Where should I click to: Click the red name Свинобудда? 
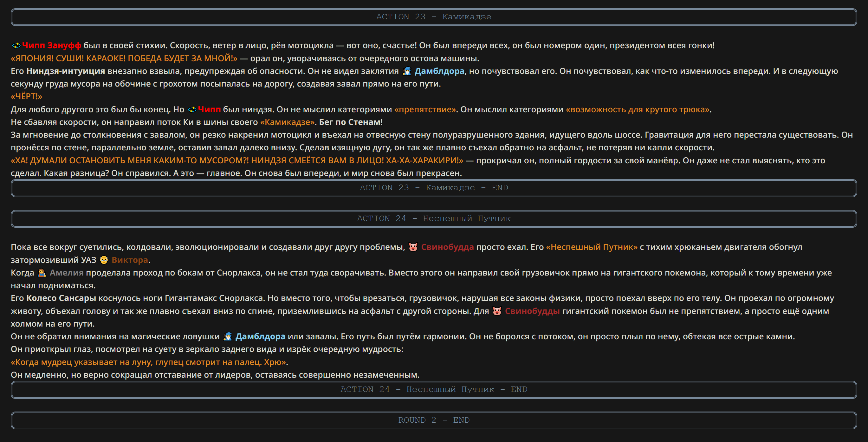[448, 247]
